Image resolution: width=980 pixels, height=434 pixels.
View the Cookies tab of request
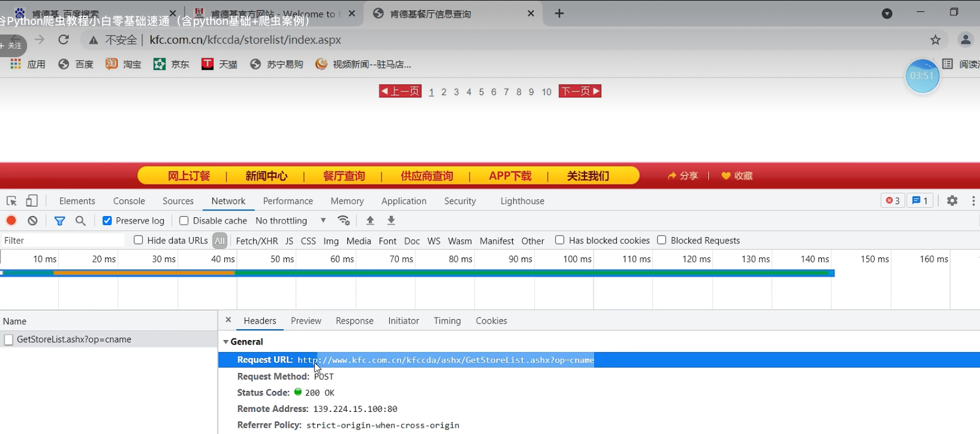pyautogui.click(x=491, y=321)
